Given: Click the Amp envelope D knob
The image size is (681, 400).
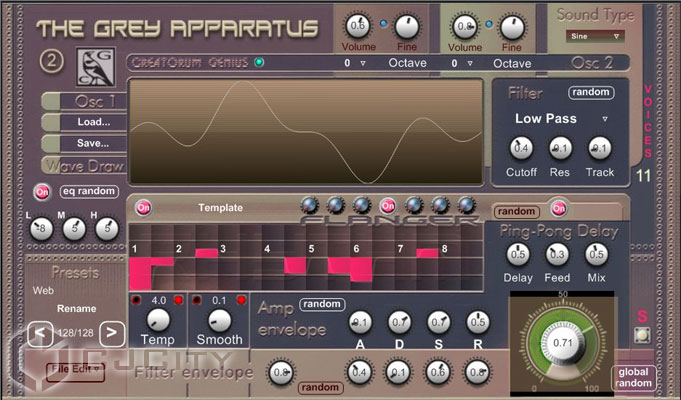Looking at the screenshot, I should point(399,322).
